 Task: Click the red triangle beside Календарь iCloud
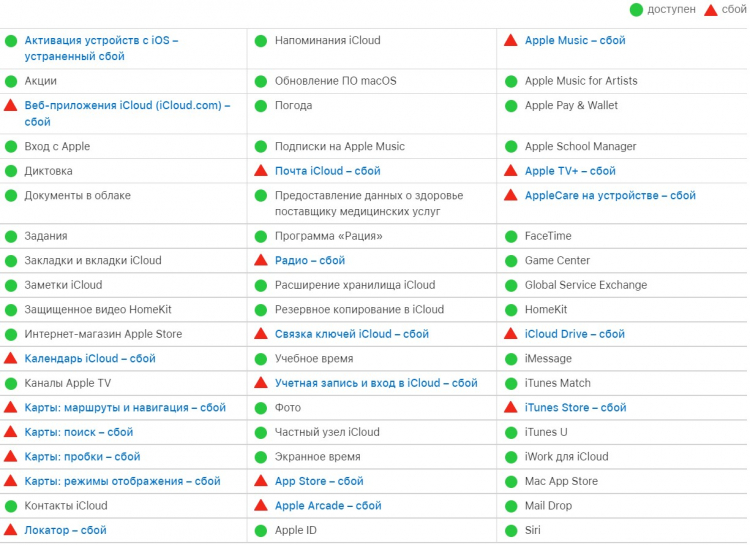click(11, 358)
